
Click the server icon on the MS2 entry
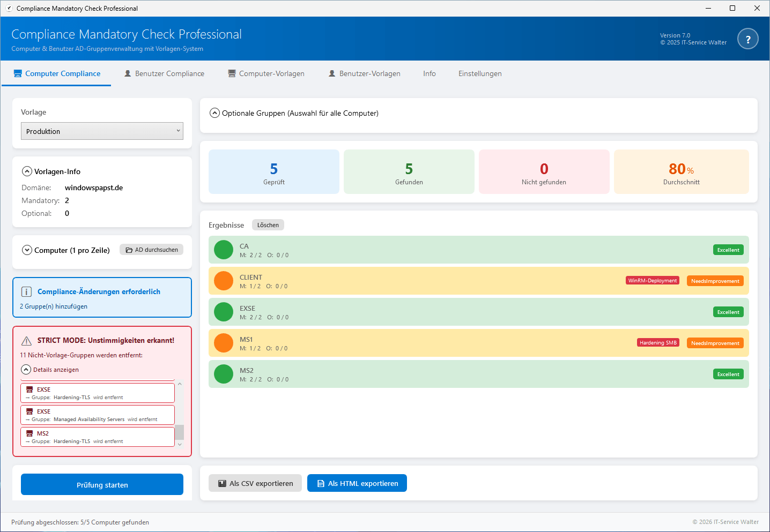(29, 433)
